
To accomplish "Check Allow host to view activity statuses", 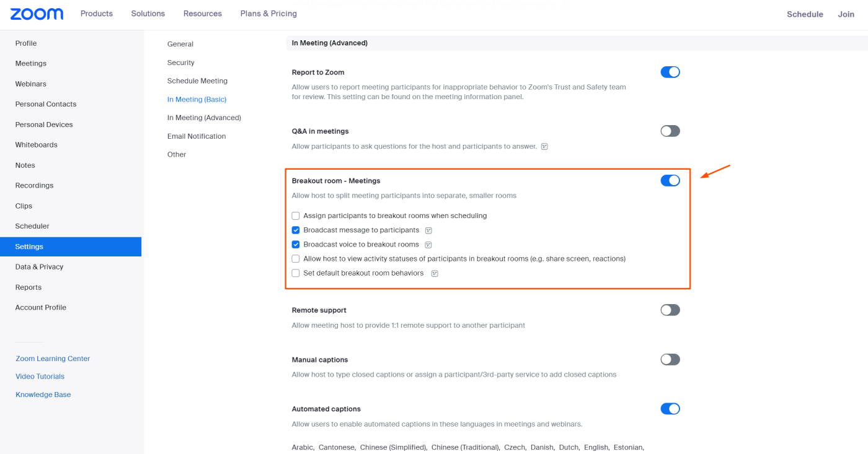I will 296,259.
